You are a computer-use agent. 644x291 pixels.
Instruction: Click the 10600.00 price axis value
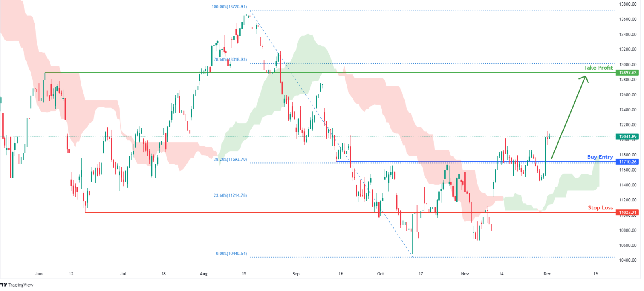(628, 245)
